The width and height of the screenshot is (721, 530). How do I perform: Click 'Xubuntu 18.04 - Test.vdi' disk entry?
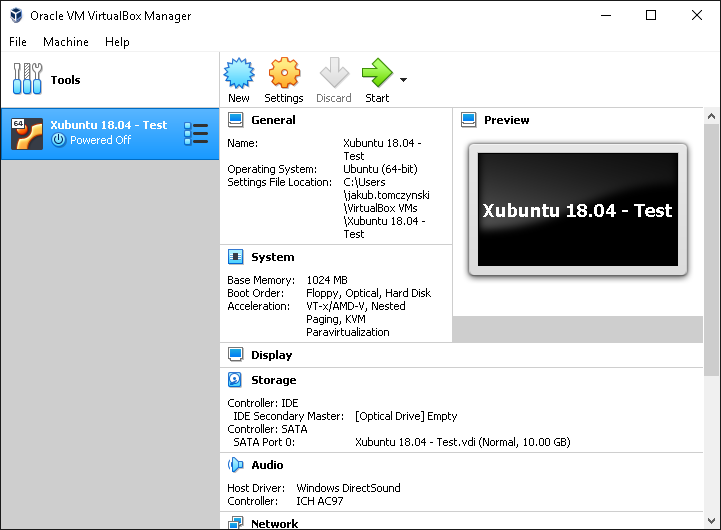click(x=463, y=442)
